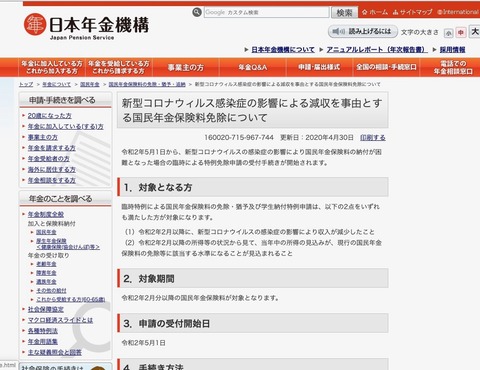Open sidebar sub-link その他の給付
This screenshot has width=480, height=370.
pyautogui.click(x=51, y=291)
